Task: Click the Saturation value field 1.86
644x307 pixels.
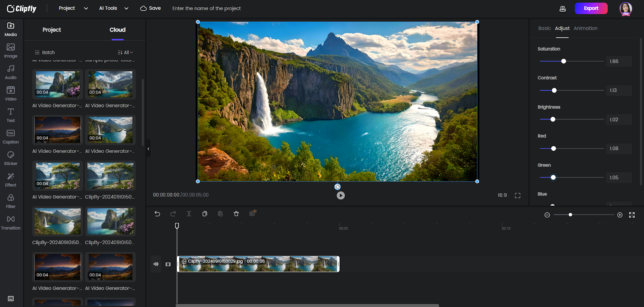Action: pos(619,61)
